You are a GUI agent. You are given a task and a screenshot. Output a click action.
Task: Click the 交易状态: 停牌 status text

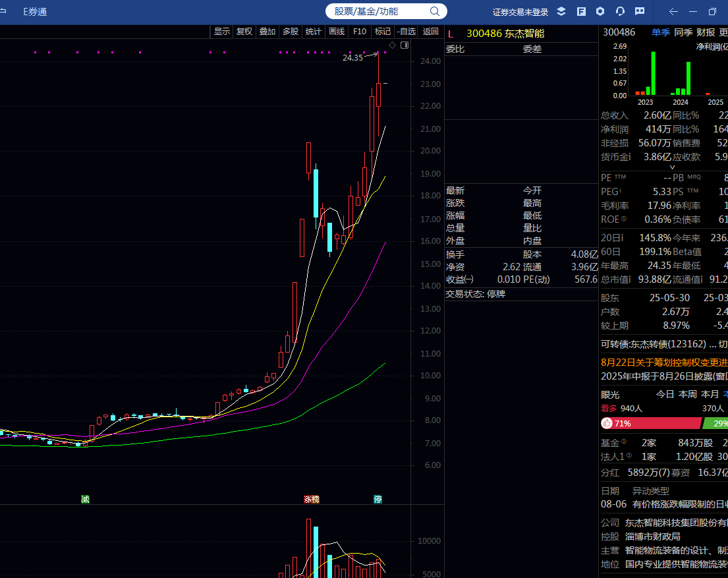click(x=476, y=294)
